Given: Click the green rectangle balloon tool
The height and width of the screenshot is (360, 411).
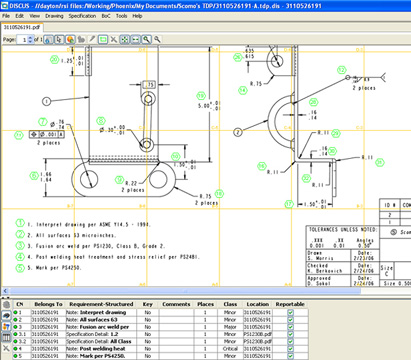Looking at the screenshot, I should point(103,40).
